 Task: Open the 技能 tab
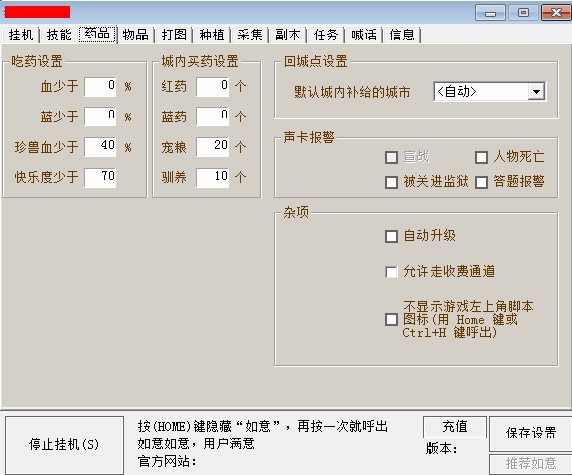pyautogui.click(x=59, y=35)
